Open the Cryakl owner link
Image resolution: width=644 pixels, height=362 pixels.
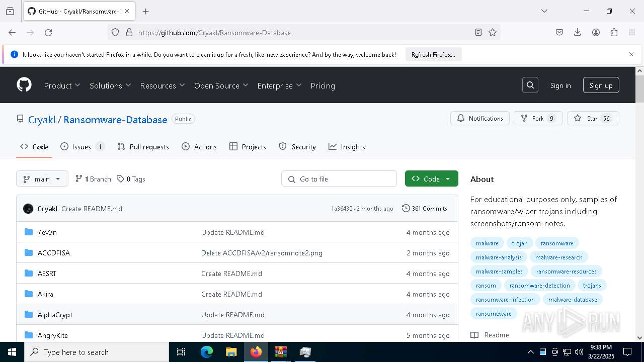[42, 120]
